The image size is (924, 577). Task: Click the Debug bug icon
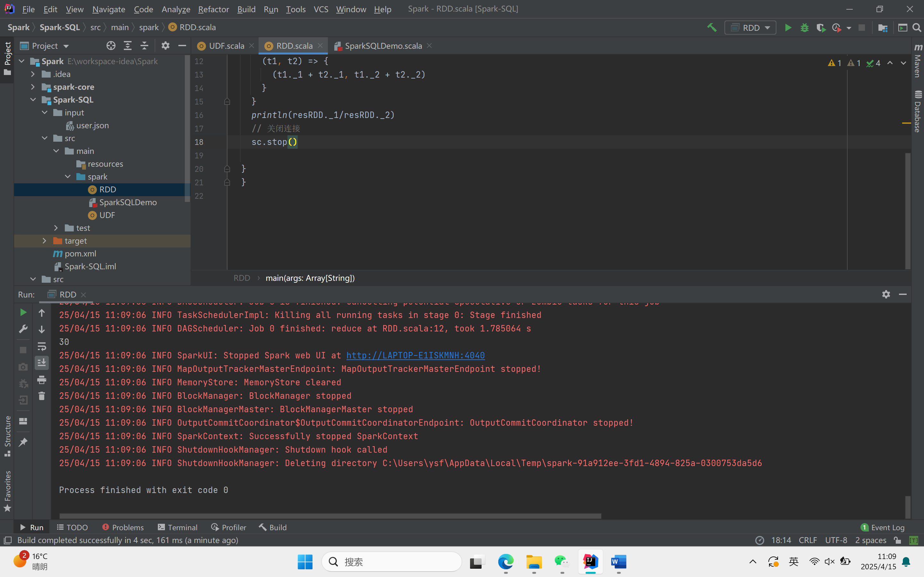pos(805,28)
